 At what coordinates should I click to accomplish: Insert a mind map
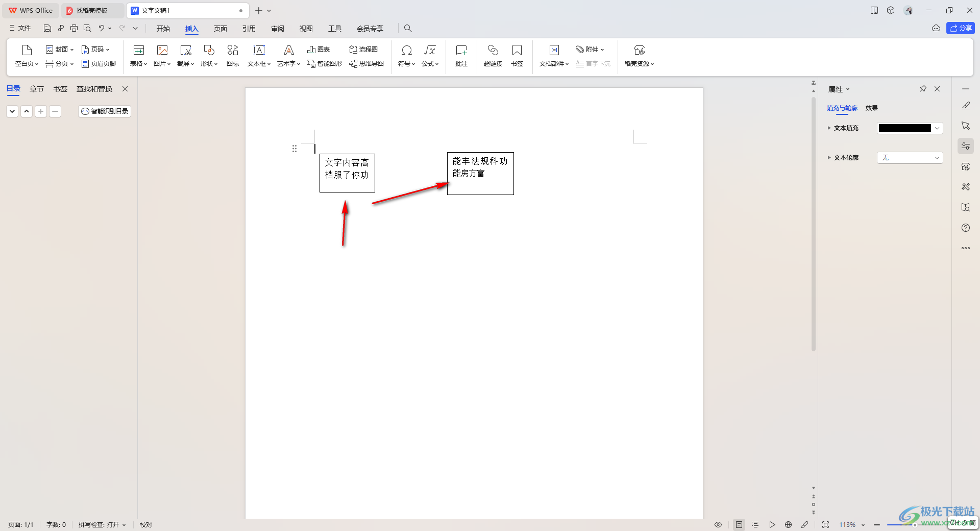click(366, 64)
